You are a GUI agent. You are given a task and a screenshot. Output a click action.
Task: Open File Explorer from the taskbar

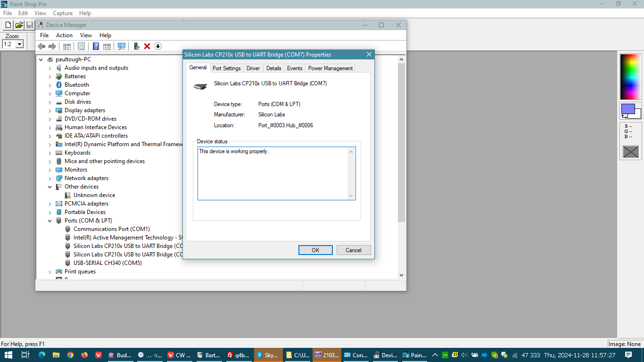56,355
